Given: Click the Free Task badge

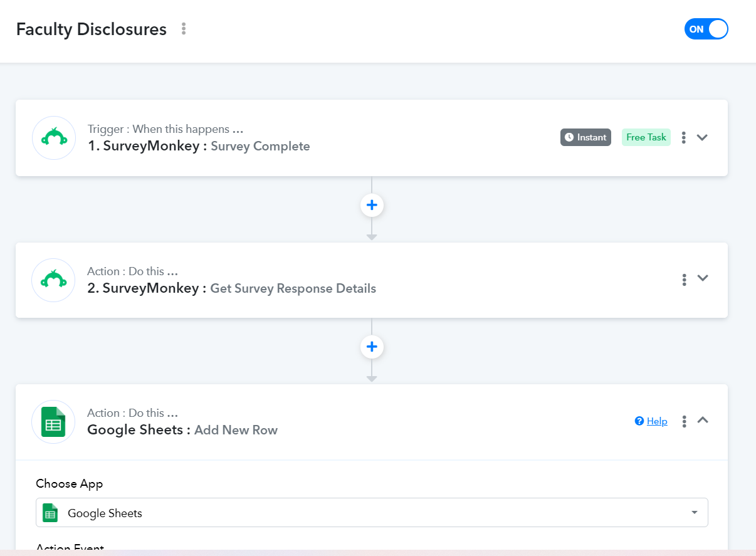Looking at the screenshot, I should (x=646, y=137).
